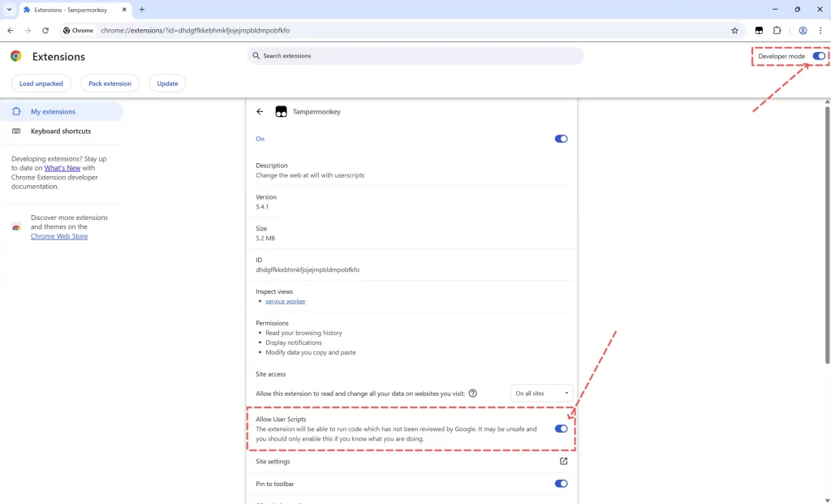Open the On all sites dropdown
831x504 pixels.
(x=541, y=393)
